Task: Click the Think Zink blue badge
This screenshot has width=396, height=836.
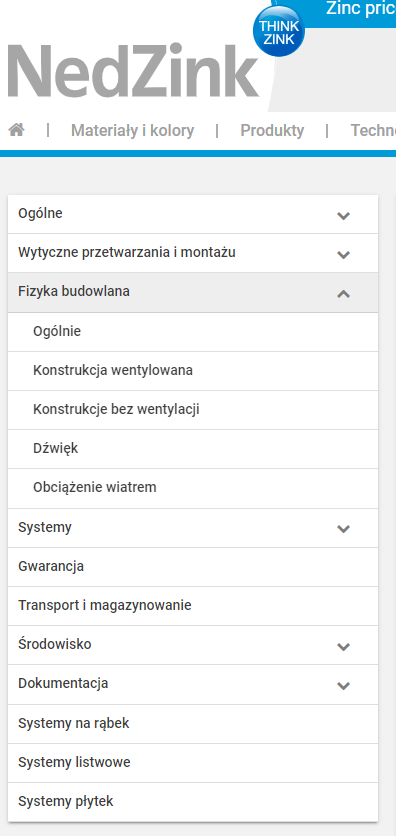Action: 279,31
